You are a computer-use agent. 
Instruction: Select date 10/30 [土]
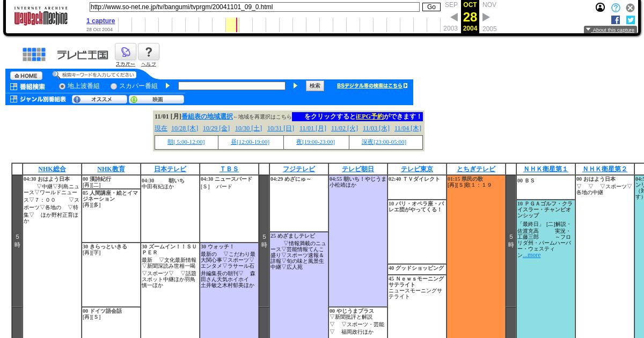click(248, 128)
